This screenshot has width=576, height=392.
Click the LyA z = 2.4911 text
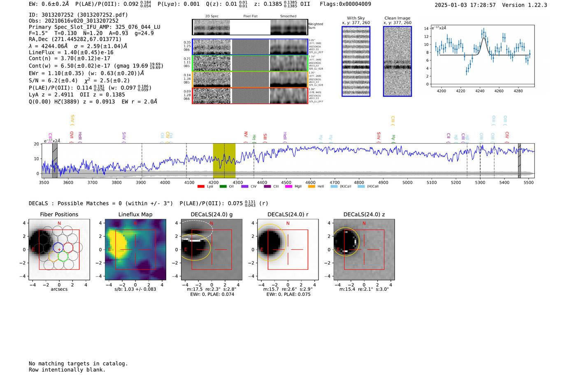tap(51, 95)
